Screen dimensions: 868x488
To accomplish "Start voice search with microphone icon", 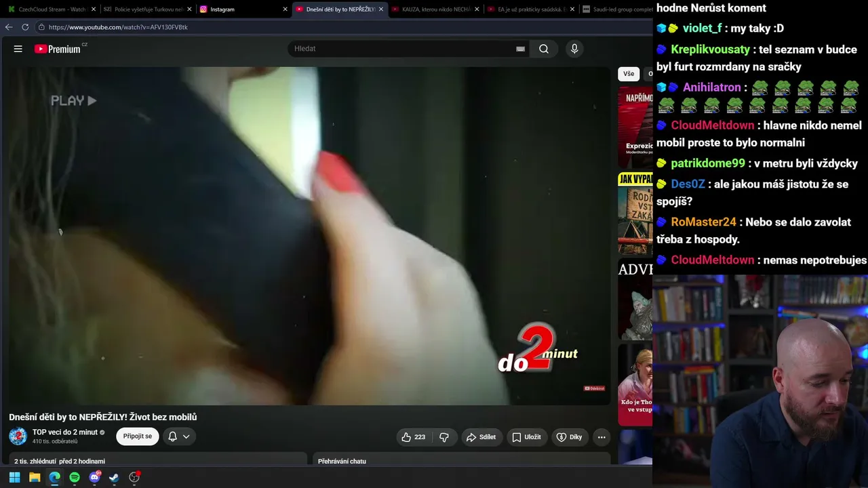I will 574,49.
